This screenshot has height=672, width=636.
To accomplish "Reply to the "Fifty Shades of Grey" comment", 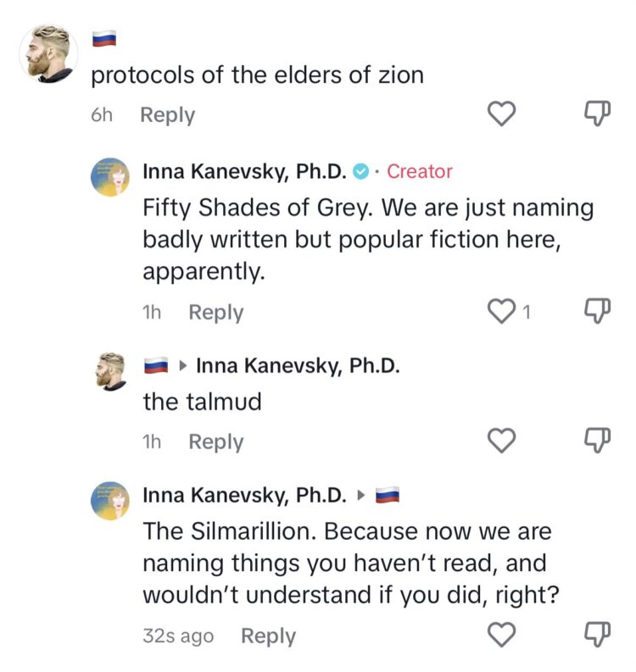I will (x=215, y=313).
